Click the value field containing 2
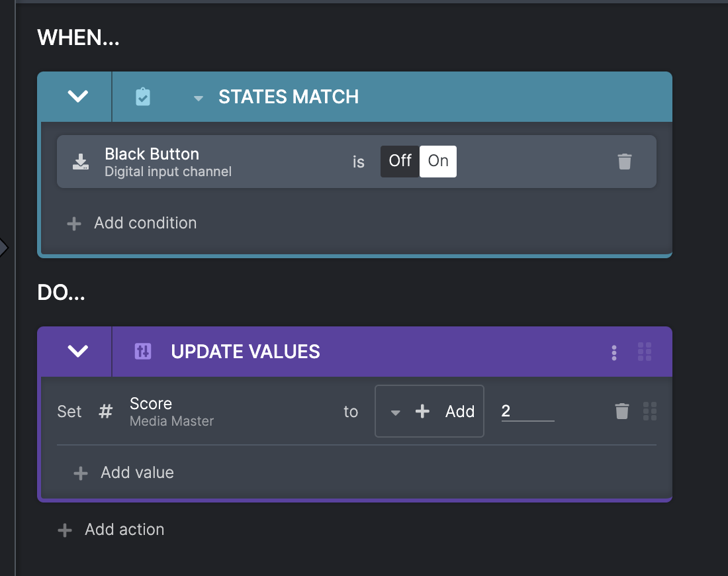This screenshot has width=728, height=576. tap(528, 411)
